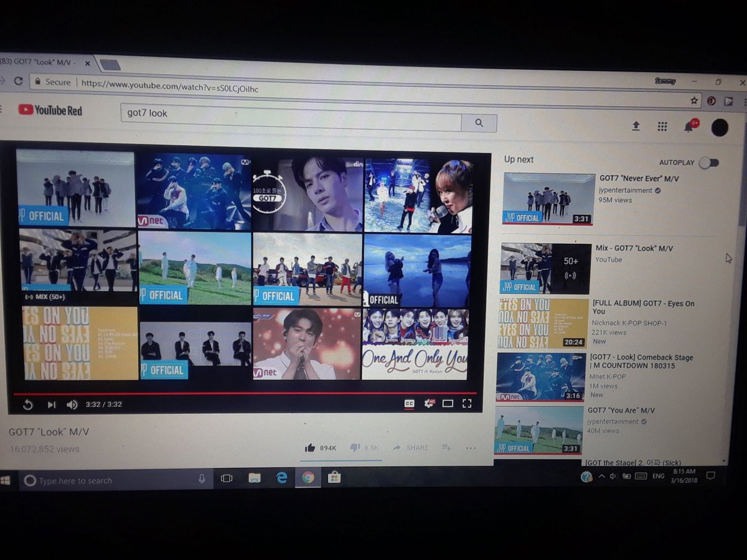Switch to theater mode
The image size is (747, 560).
tap(448, 404)
